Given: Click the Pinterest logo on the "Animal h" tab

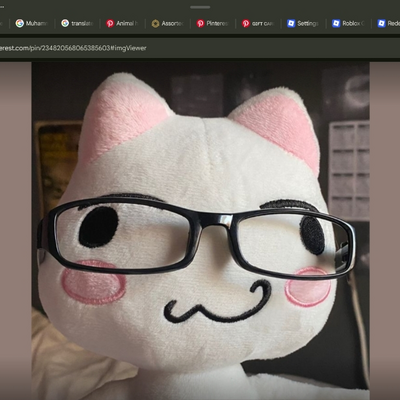Looking at the screenshot, I should point(110,23).
